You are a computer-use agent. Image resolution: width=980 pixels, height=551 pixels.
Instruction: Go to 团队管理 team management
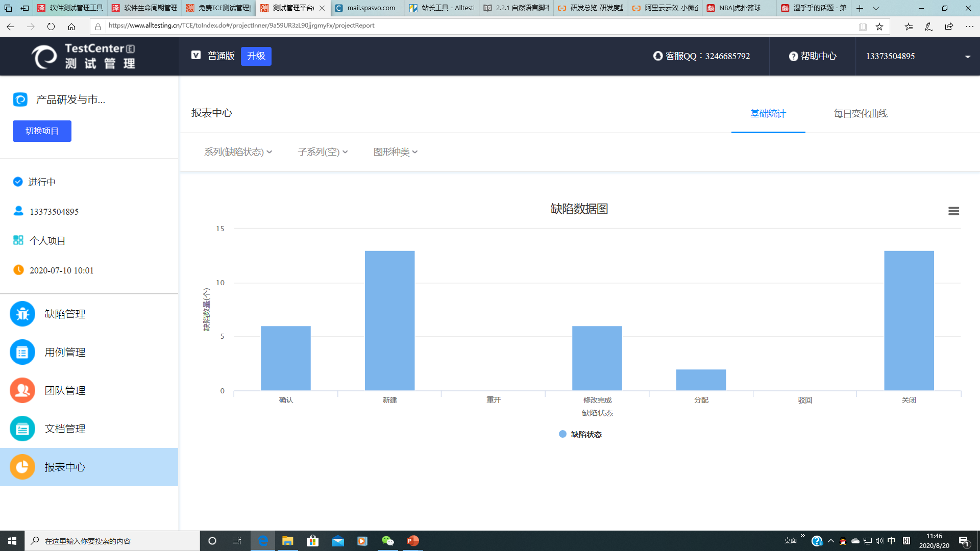pos(65,390)
